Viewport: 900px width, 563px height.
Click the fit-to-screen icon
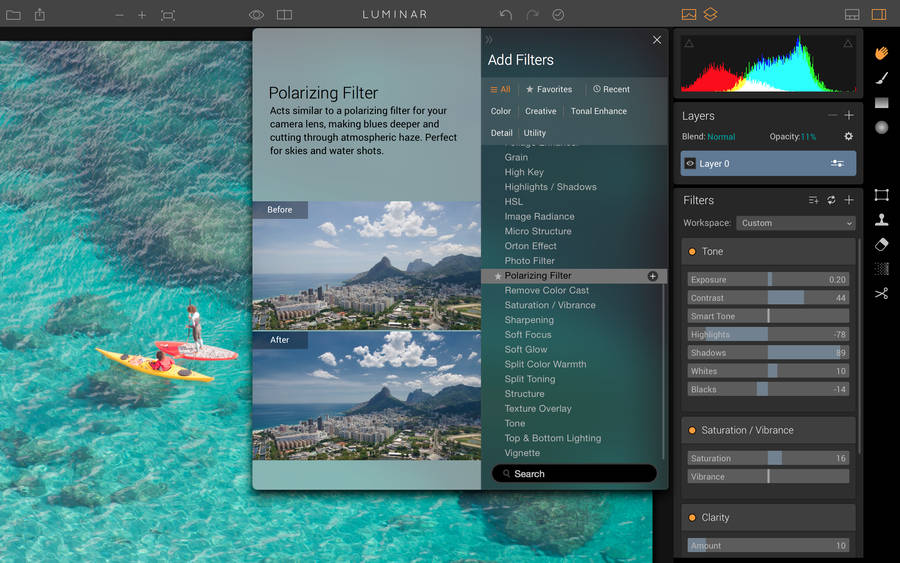pos(168,15)
